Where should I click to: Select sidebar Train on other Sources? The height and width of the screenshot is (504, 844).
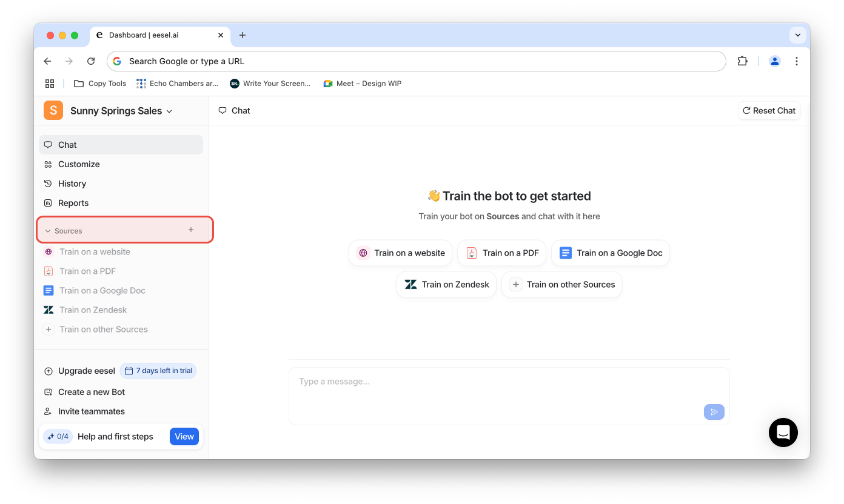103,330
